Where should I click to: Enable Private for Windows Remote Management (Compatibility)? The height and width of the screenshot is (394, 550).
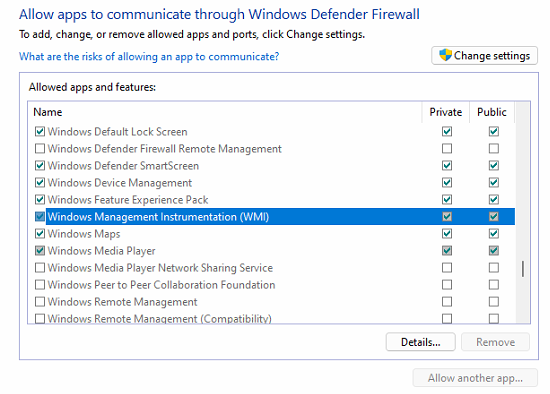coord(447,319)
